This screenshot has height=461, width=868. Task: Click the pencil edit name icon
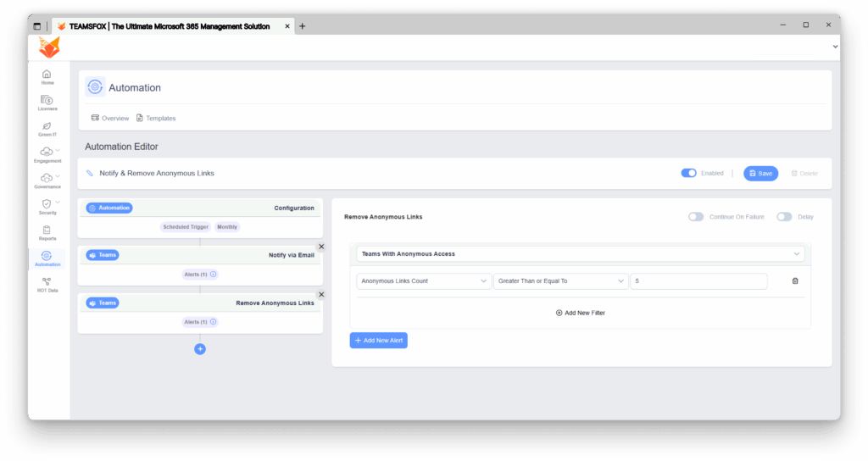pos(90,173)
